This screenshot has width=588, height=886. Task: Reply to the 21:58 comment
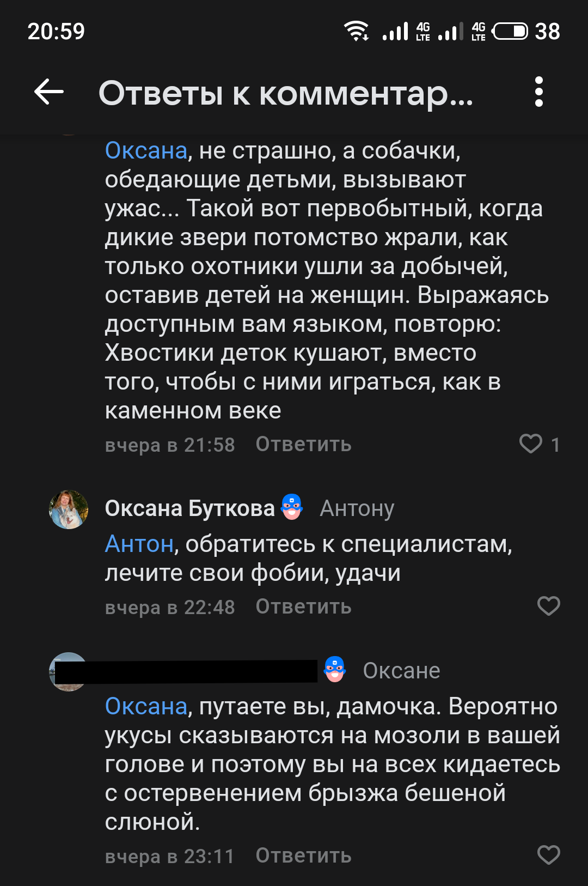pos(303,445)
